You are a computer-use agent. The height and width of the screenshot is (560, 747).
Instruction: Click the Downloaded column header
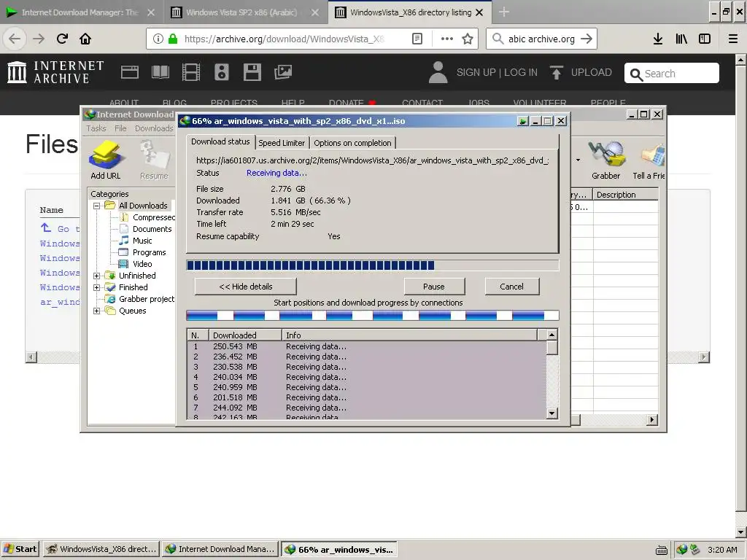[245, 335]
